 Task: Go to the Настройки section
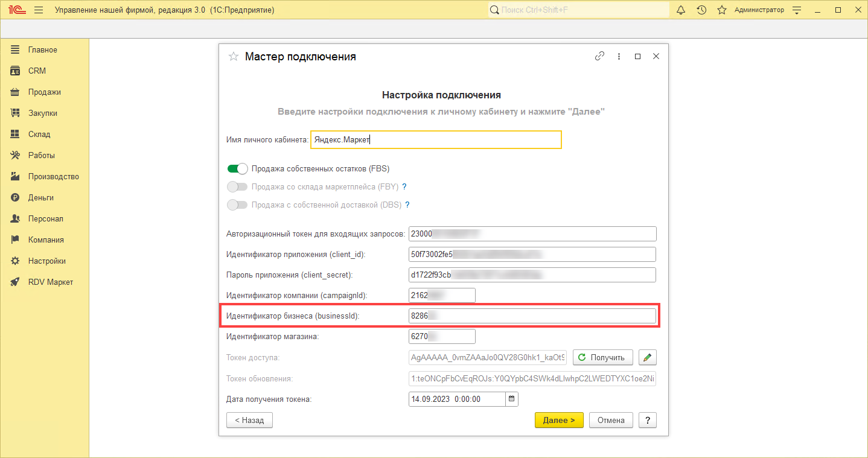[46, 261]
